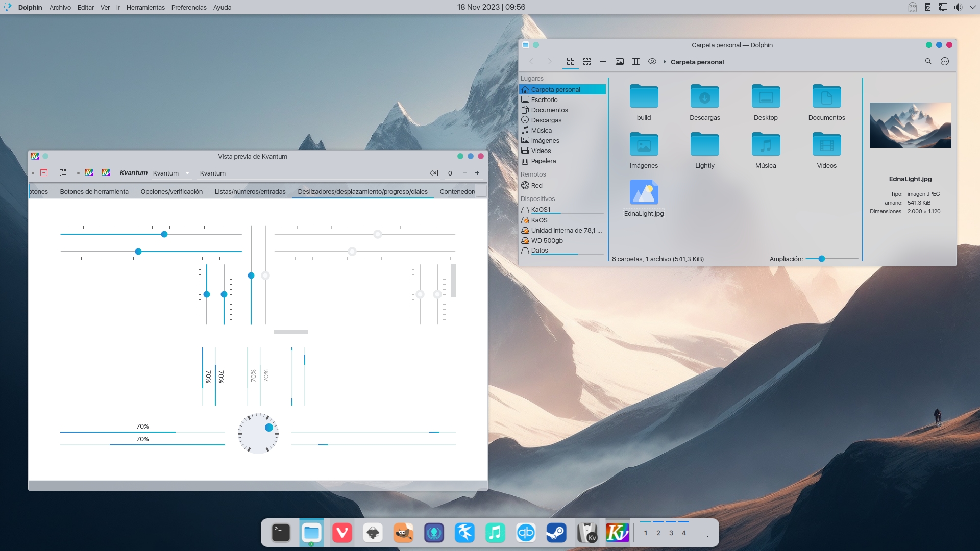Switch to Listas/números/entradas tab
This screenshot has width=980, height=551.
250,191
